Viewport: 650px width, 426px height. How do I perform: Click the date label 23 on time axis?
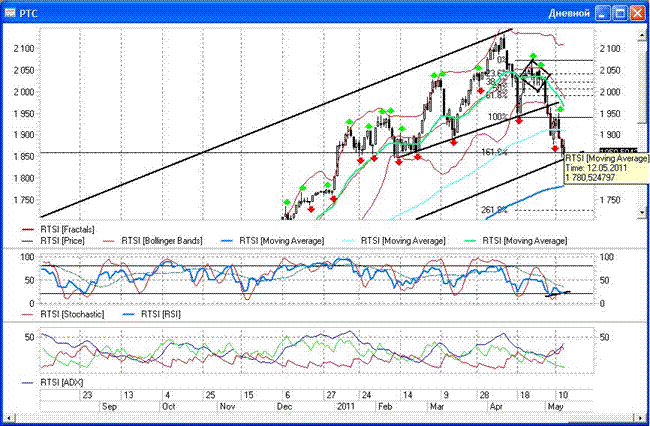point(87,395)
